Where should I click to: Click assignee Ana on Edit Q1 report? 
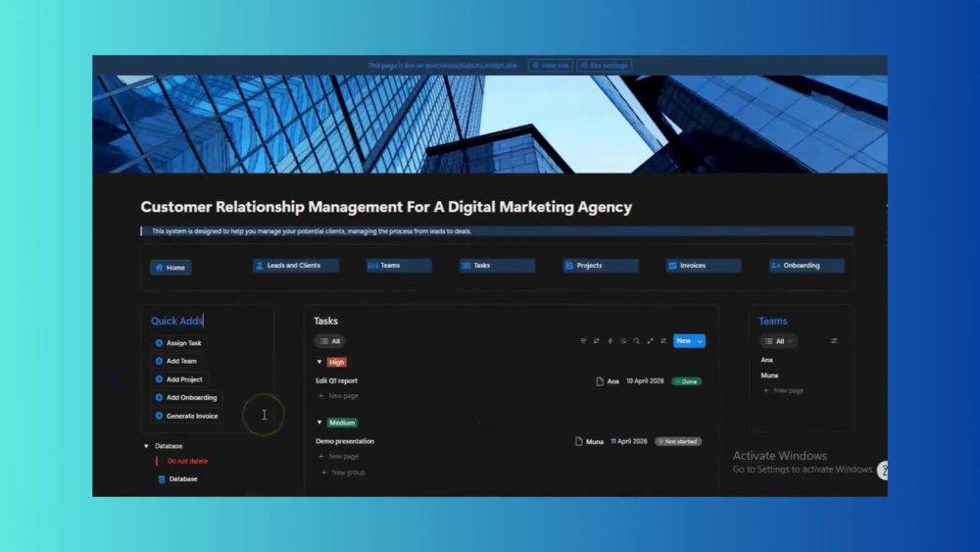coord(608,381)
